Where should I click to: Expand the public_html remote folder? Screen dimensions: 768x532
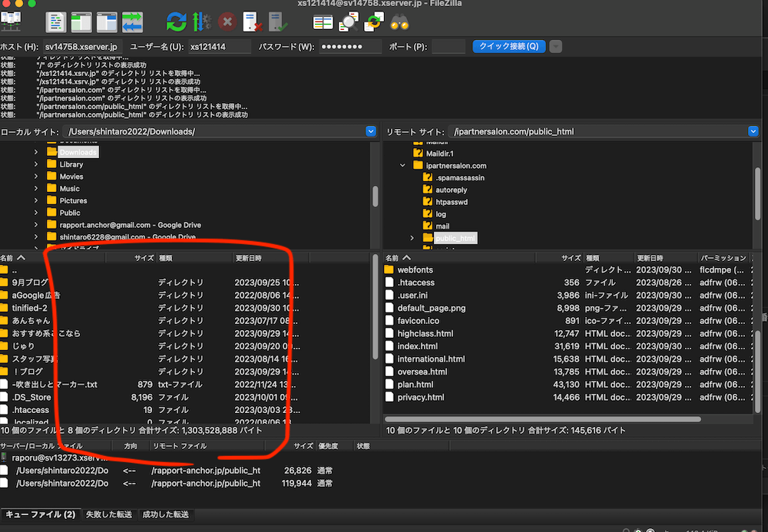tap(412, 238)
